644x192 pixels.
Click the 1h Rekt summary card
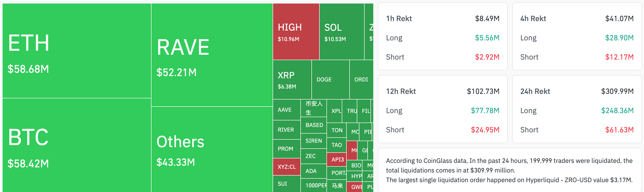pos(442,36)
